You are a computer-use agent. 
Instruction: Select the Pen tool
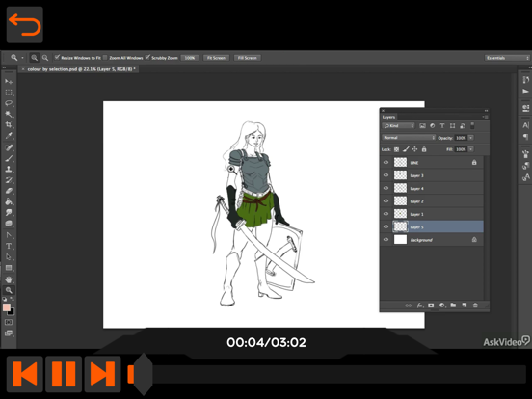9,235
